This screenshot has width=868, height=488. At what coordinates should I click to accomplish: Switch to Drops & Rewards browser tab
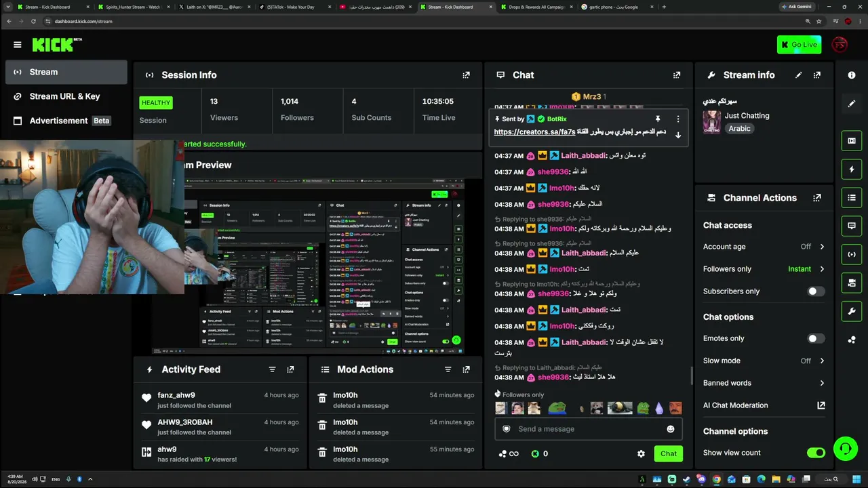click(x=538, y=7)
